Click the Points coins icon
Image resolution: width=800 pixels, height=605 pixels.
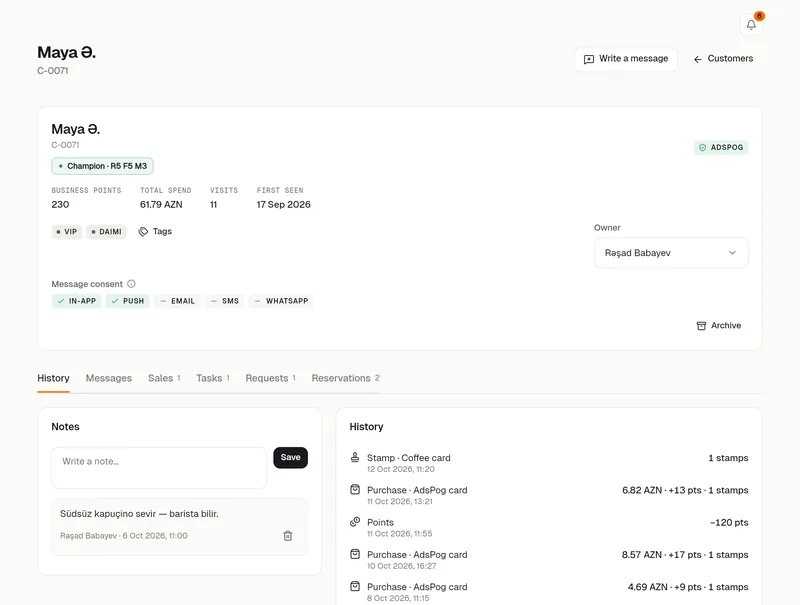coord(355,522)
